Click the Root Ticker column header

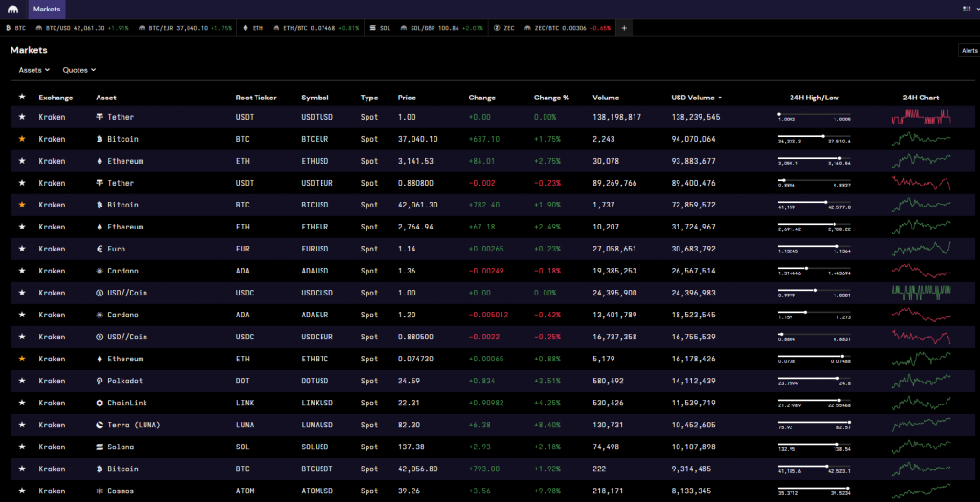click(256, 98)
